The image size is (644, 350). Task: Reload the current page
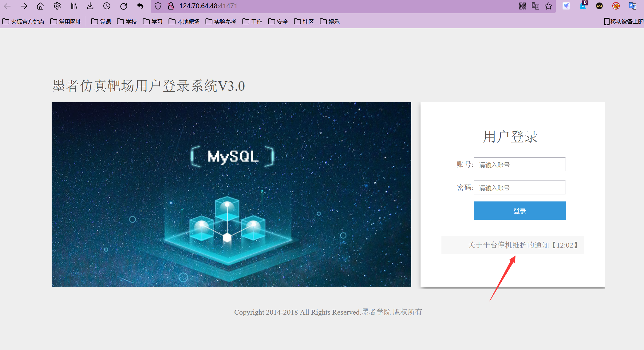point(124,6)
